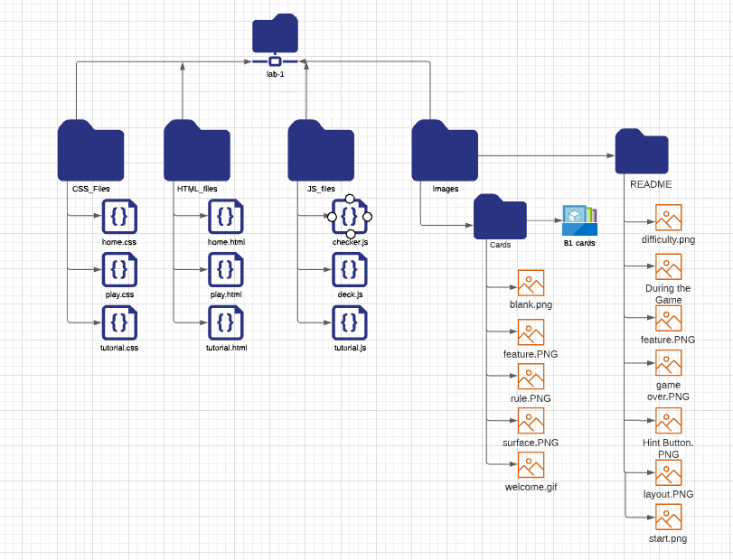Screen dimensions: 733x560
Task: Click the tutorial.css file icon
Action: (x=119, y=322)
